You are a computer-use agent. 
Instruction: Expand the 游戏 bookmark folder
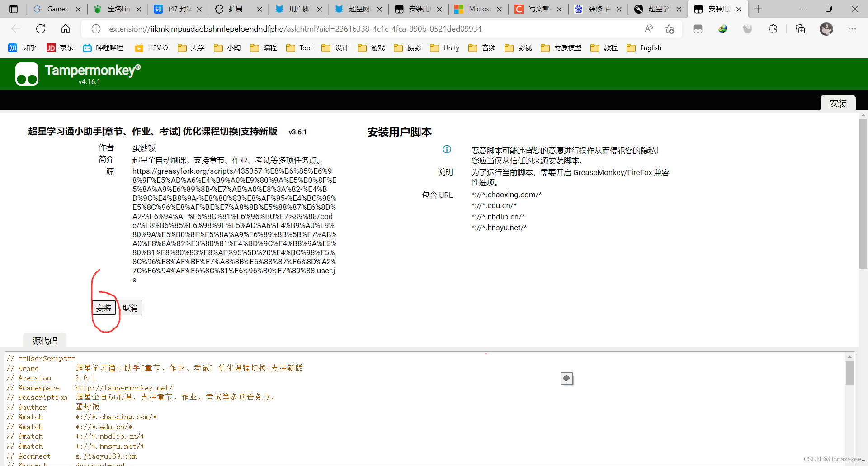click(x=371, y=48)
